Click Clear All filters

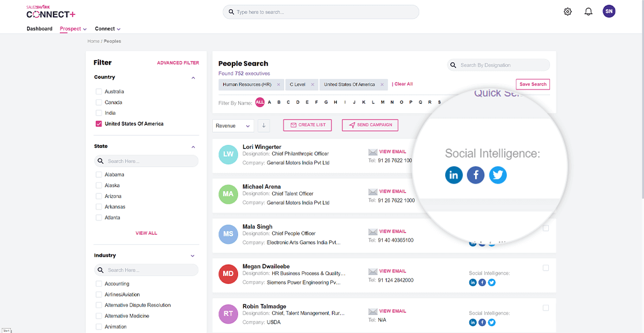404,84
